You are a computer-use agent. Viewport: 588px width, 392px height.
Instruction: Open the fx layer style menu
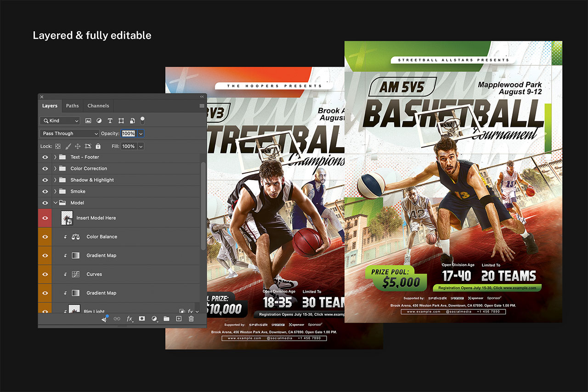tap(130, 318)
